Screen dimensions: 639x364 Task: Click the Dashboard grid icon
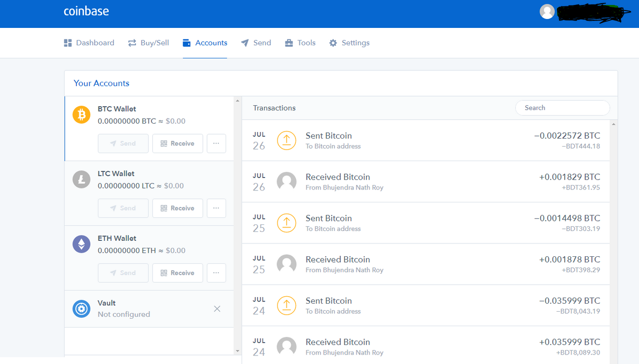[x=68, y=43]
